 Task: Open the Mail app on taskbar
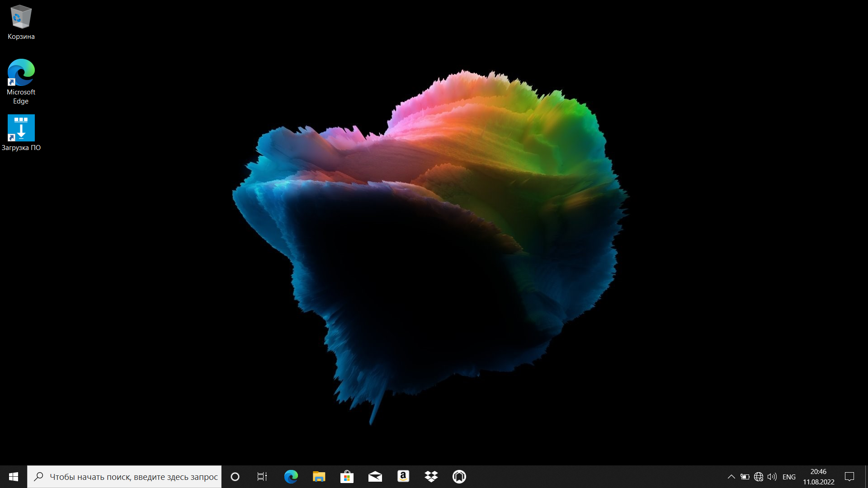(x=375, y=477)
